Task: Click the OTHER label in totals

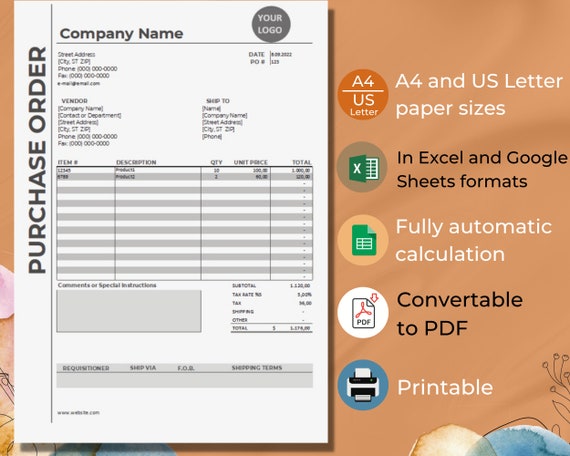Action: click(240, 320)
